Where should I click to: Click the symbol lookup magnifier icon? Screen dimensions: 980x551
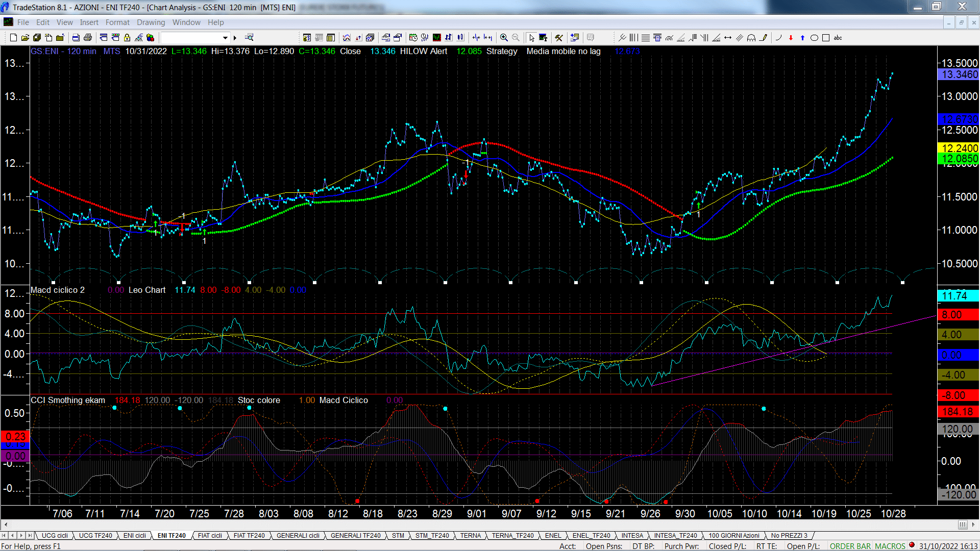[x=249, y=38]
